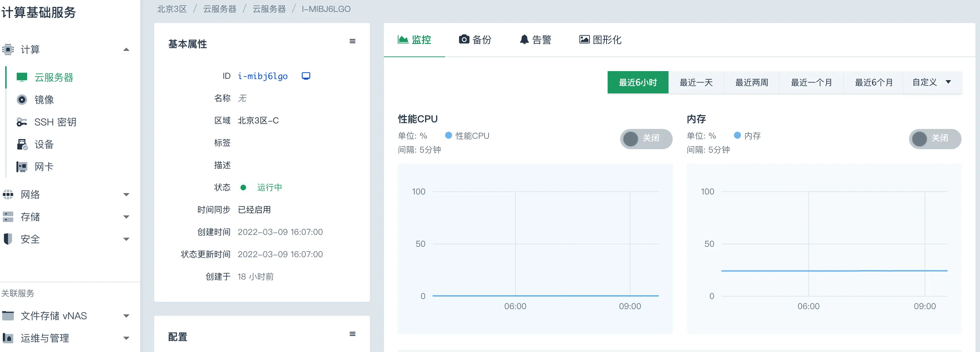This screenshot has height=352, width=980.
Task: Select 云服务器 in the sidebar
Action: [x=54, y=77]
